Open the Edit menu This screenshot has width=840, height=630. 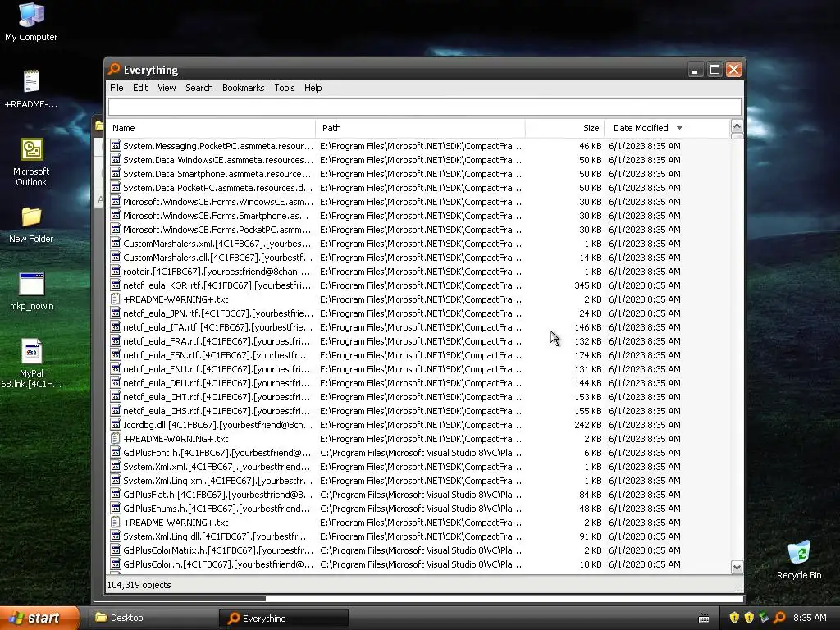point(140,88)
